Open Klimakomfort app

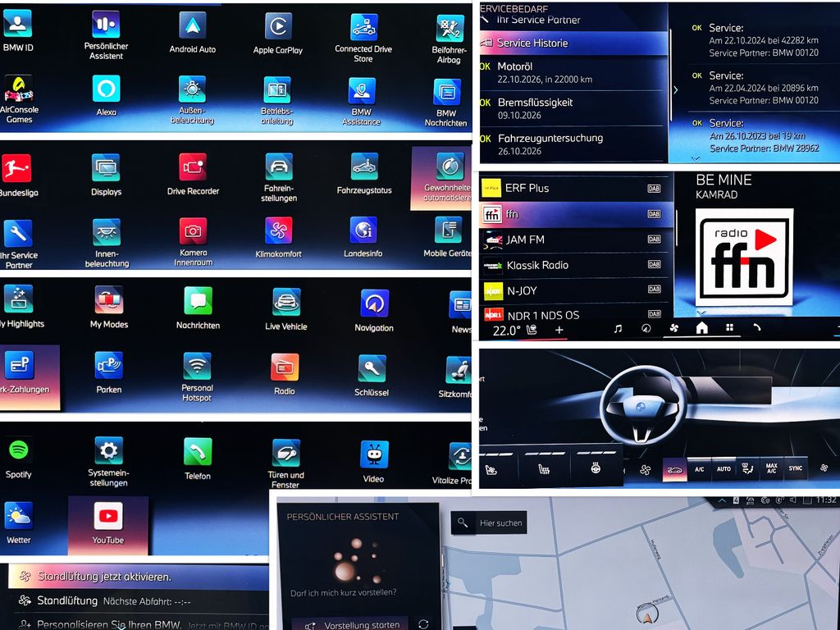(279, 238)
